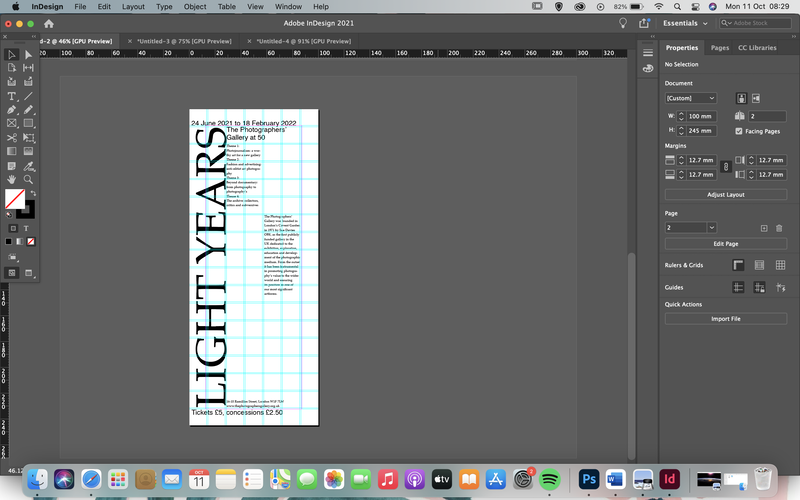Toggle the margins link chain icon
800x500 pixels.
click(726, 167)
